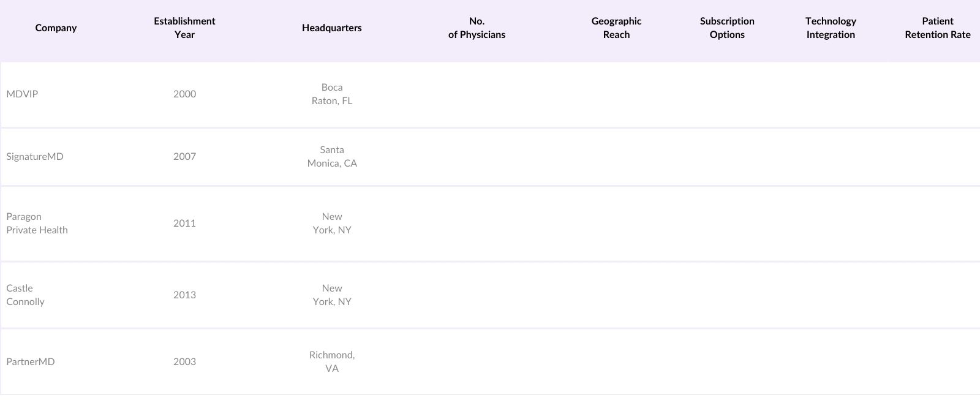Viewport: 980px width, 400px height.
Task: Click the MDVIP company cell
Action: pyautogui.click(x=22, y=94)
